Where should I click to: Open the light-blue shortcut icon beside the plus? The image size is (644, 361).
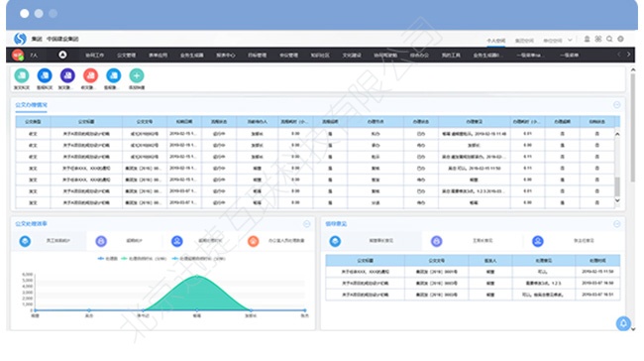[x=114, y=75]
